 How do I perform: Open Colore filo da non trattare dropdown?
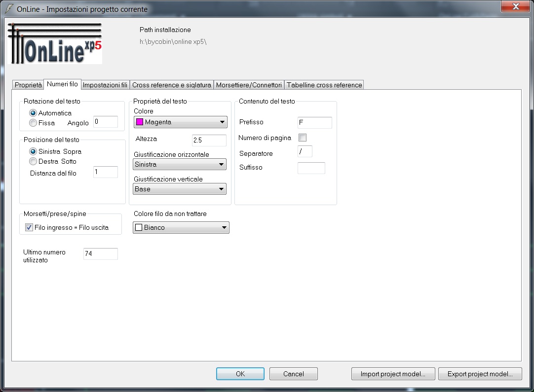[181, 228]
